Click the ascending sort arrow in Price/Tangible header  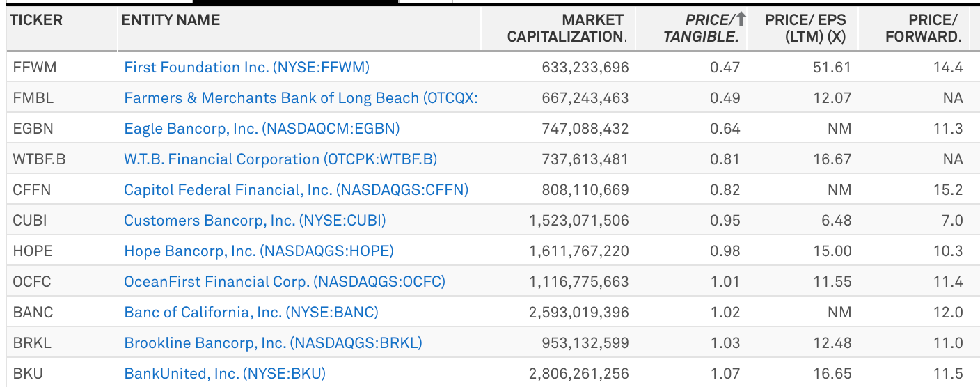741,19
